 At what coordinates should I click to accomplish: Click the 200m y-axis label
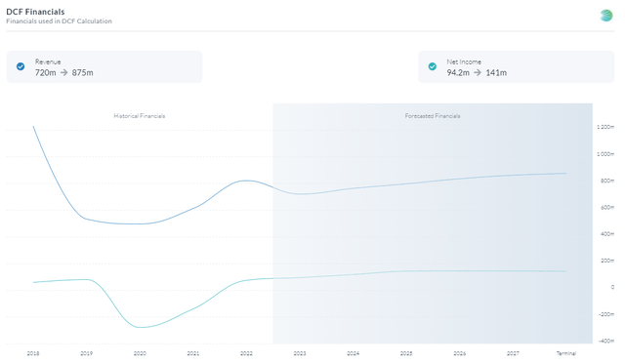coord(607,261)
